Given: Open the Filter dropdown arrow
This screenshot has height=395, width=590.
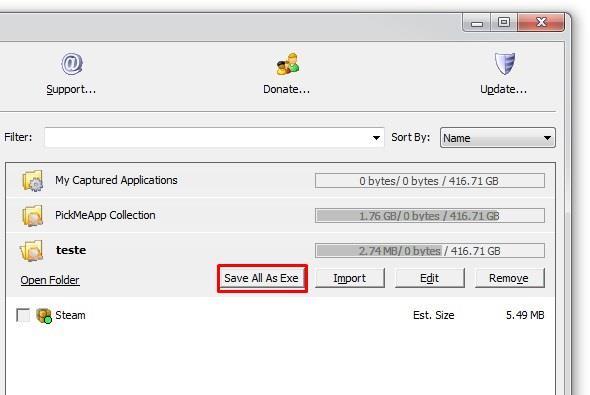Looking at the screenshot, I should tap(376, 138).
